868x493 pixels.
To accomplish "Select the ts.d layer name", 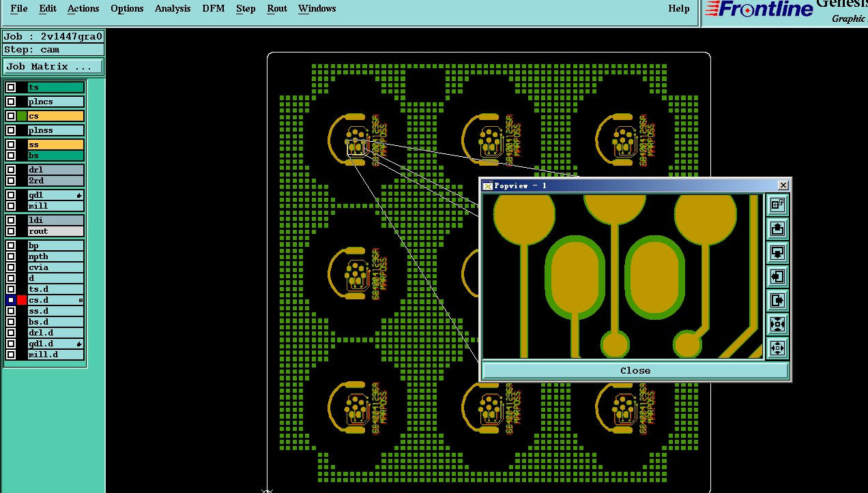I will pyautogui.click(x=56, y=289).
